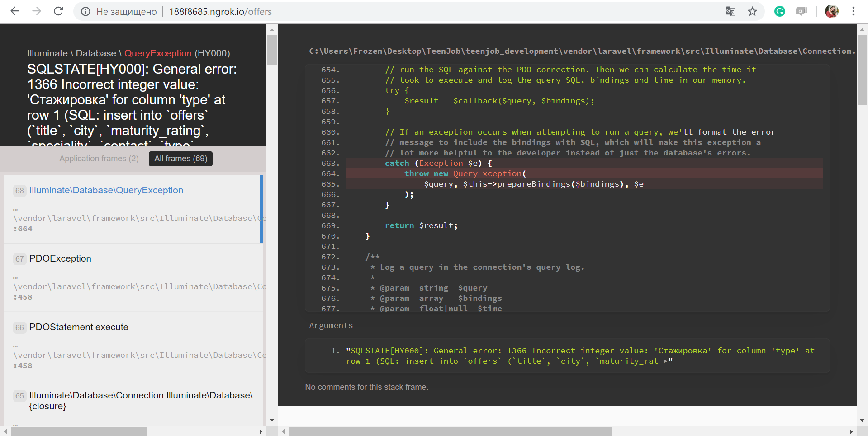Bookmark this page with the star
Viewport: 868px width, 436px height.
752,11
